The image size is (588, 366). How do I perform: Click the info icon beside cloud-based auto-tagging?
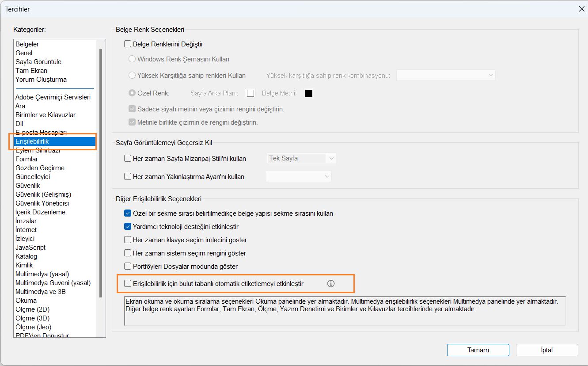331,284
